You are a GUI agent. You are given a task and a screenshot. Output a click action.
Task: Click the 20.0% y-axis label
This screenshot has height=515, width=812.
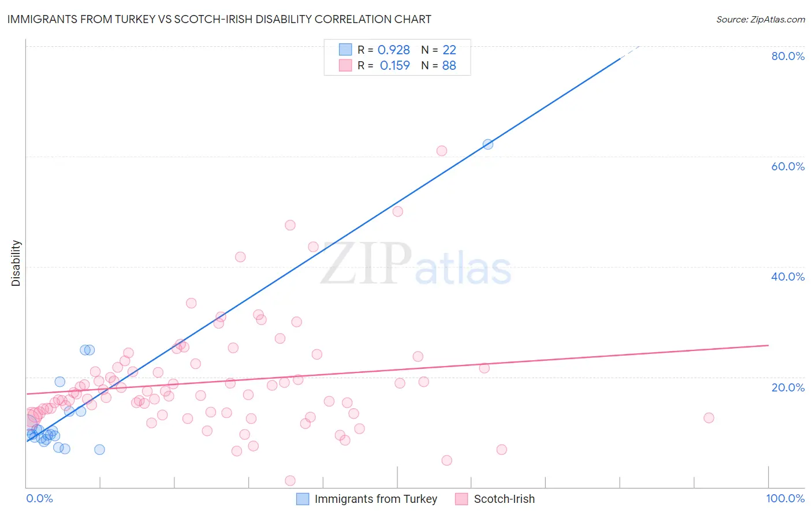pos(788,387)
